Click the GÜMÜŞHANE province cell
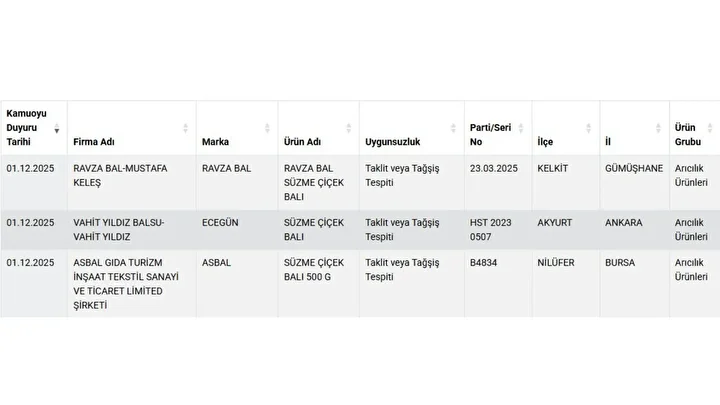720x405 pixels. pos(632,169)
